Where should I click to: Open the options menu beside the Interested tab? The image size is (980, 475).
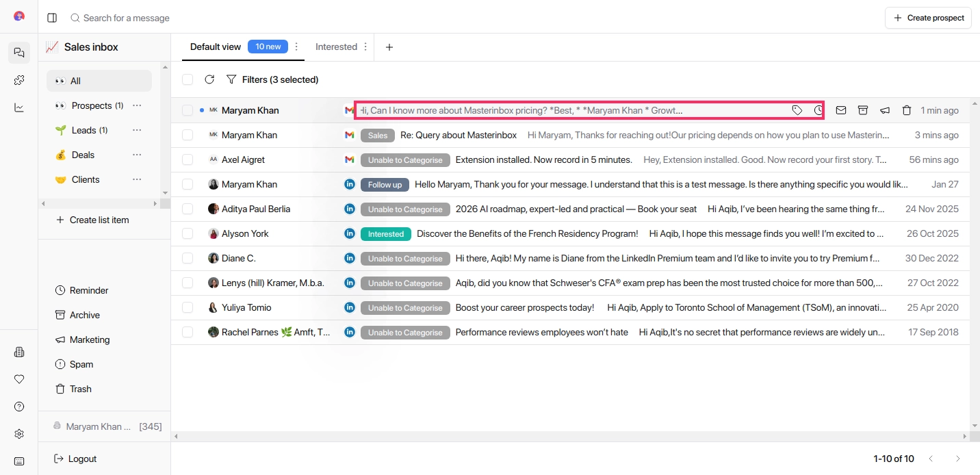point(365,47)
